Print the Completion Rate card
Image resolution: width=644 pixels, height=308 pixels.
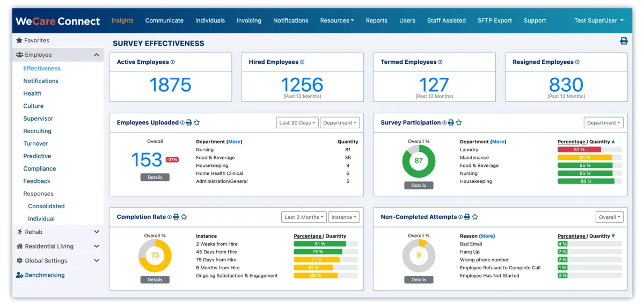pos(176,217)
